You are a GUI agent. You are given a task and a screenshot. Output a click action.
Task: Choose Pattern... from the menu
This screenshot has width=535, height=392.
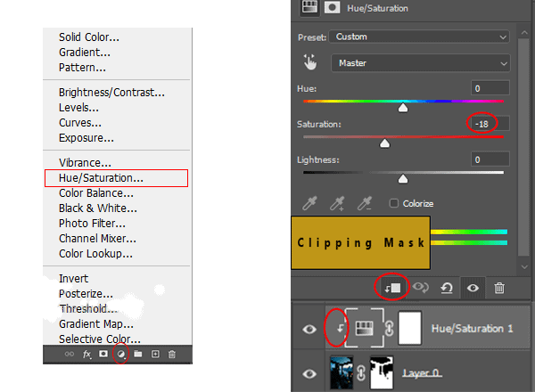coord(82,68)
